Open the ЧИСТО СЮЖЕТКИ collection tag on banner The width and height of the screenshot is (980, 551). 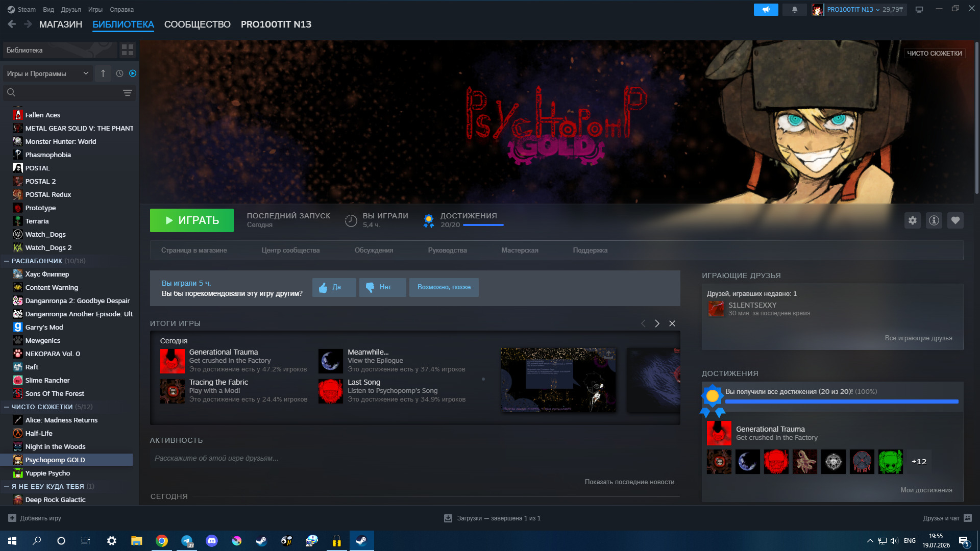pyautogui.click(x=935, y=53)
